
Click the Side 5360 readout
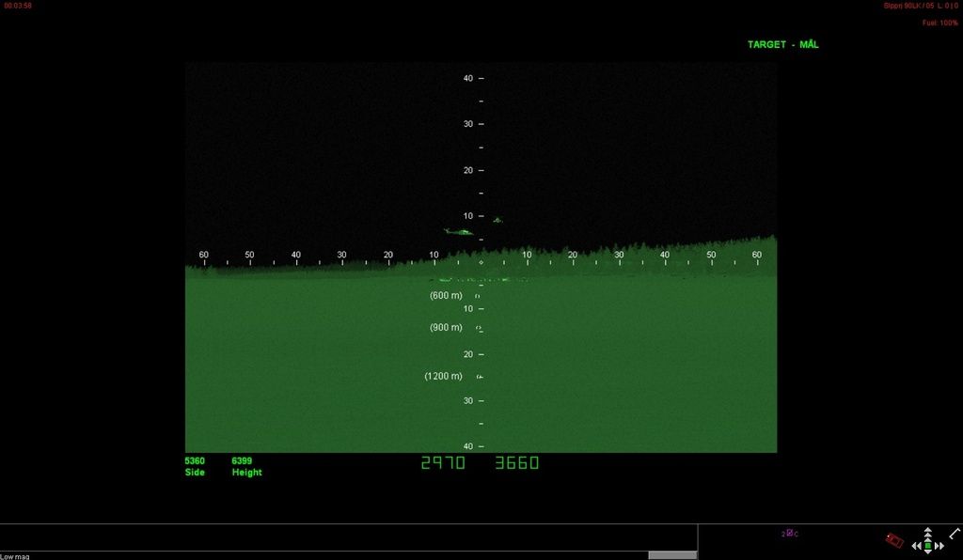(x=195, y=466)
